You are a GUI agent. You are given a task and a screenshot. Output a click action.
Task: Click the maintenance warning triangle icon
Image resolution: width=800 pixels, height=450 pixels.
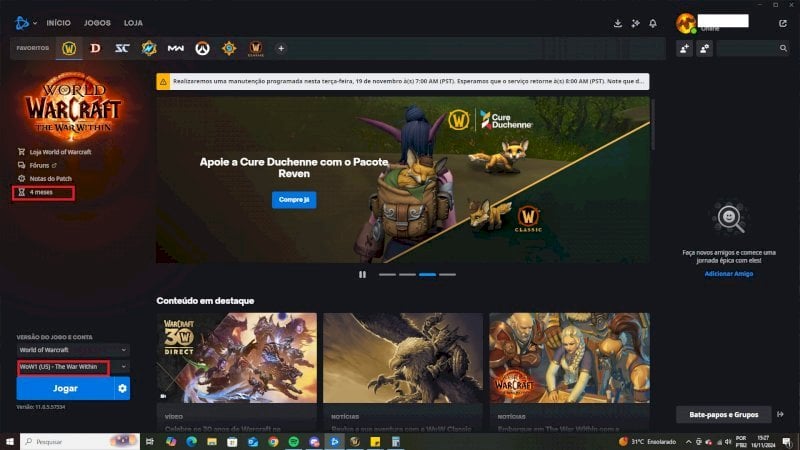click(x=163, y=81)
